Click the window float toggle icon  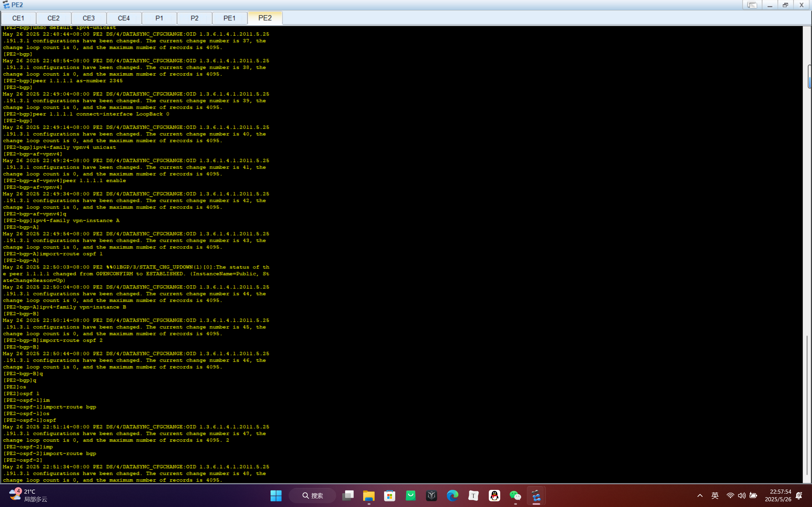(x=752, y=5)
